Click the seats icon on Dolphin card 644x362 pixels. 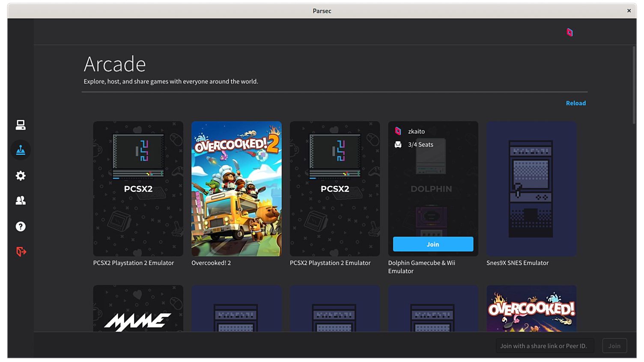(x=398, y=145)
